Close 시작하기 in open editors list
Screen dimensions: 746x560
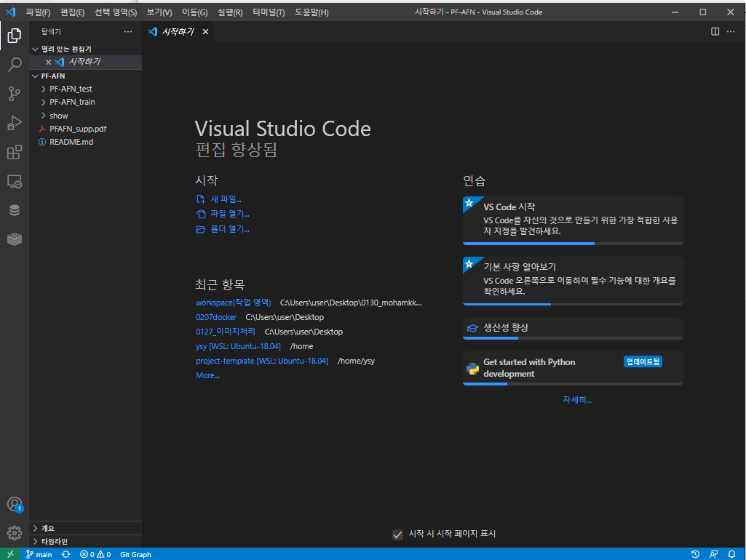48,62
